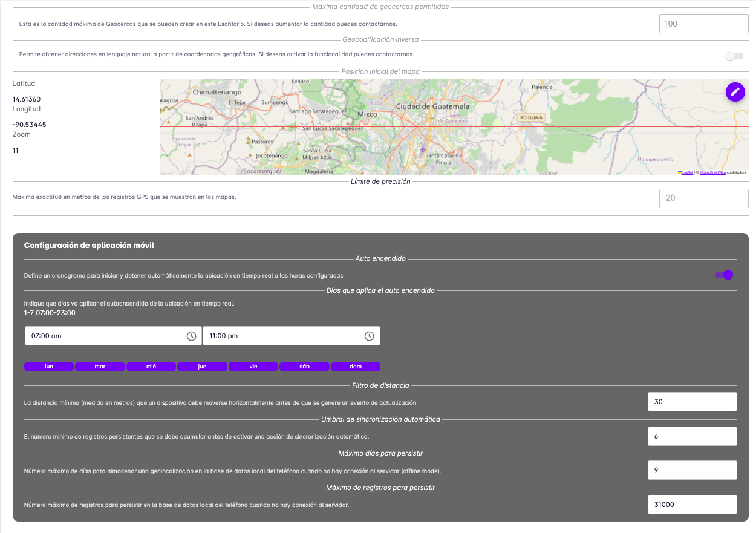The width and height of the screenshot is (756, 533).
Task: Select the Máximo de registros para persistir field
Action: [692, 505]
